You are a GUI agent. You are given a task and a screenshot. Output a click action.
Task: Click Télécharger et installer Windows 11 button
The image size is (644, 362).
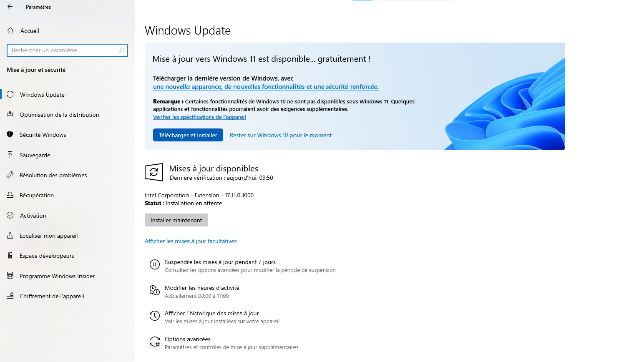click(188, 135)
